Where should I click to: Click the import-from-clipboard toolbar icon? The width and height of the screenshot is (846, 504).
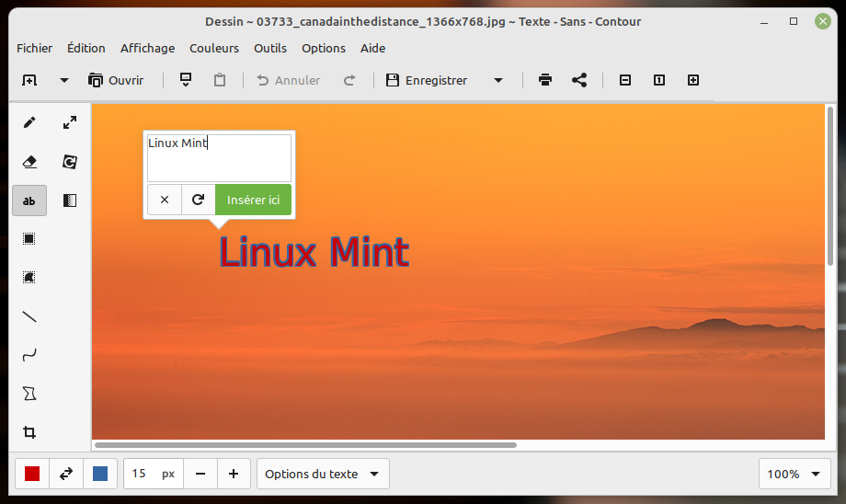click(x=186, y=80)
